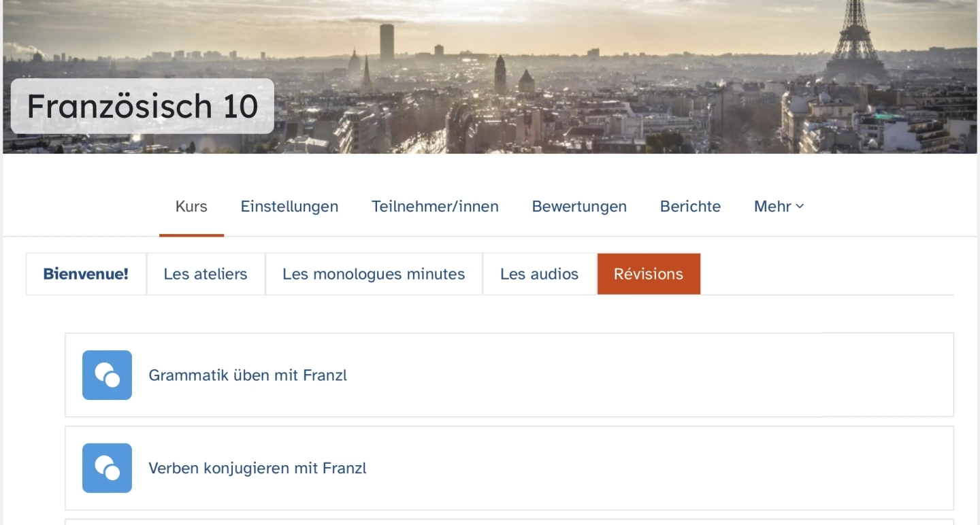This screenshot has width=980, height=525.
Task: Open the Einstellungen tab
Action: click(289, 207)
